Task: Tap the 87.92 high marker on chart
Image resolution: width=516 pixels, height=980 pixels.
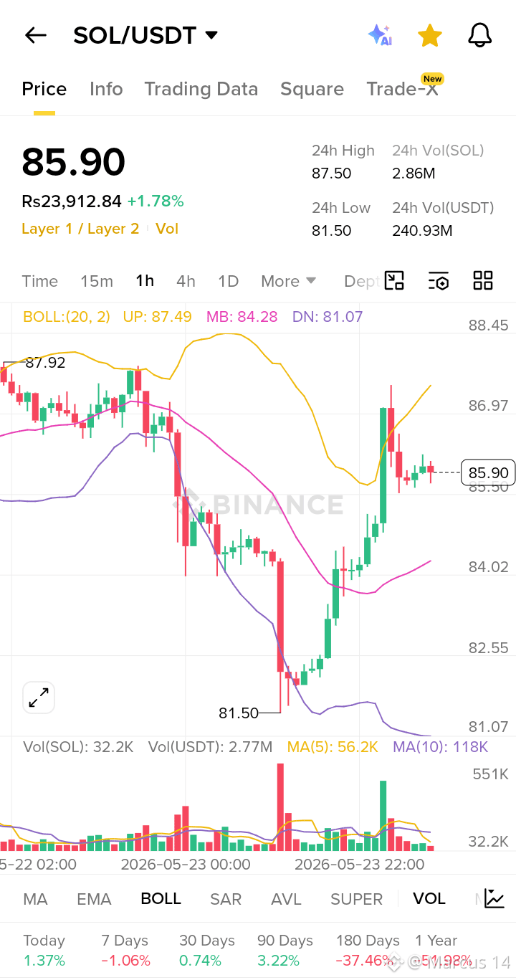Action: pos(45,363)
